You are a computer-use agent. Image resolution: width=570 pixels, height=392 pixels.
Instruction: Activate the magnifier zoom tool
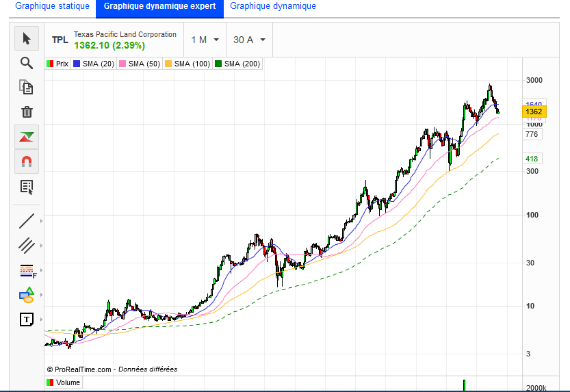(27, 63)
